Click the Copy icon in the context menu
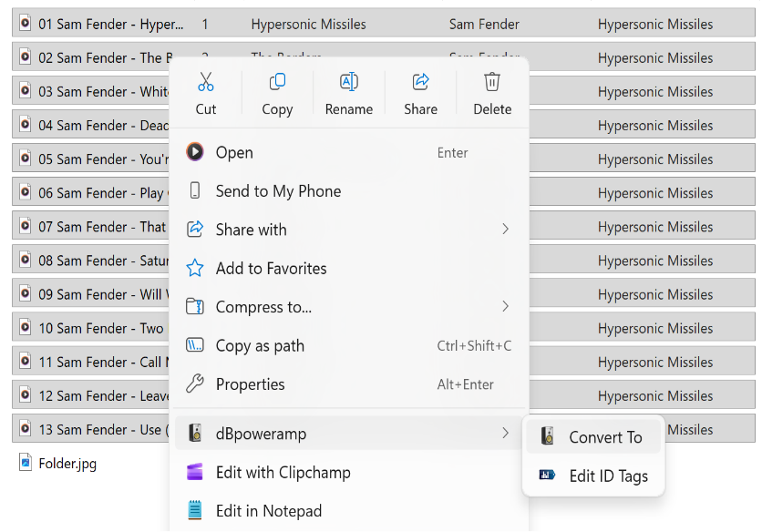Screen dimensions: 762x532 tap(277, 82)
